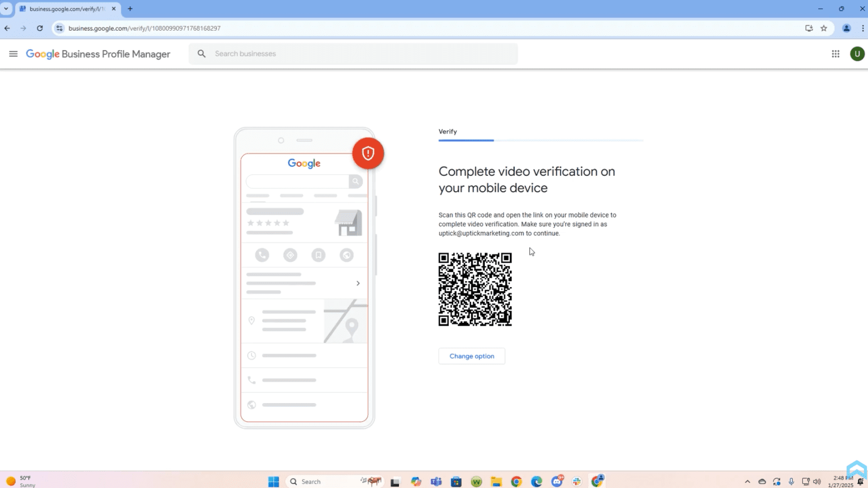Open the Google apps grid
Image resolution: width=868 pixels, height=488 pixels.
(x=835, y=54)
